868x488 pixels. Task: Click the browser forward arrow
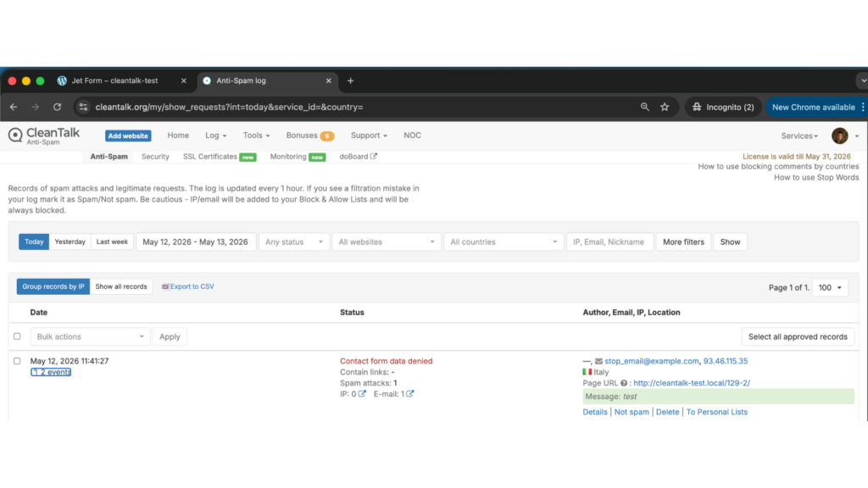(36, 108)
